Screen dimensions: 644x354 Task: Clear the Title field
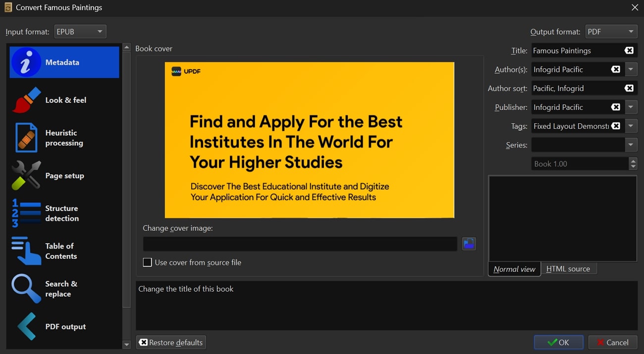(x=629, y=51)
